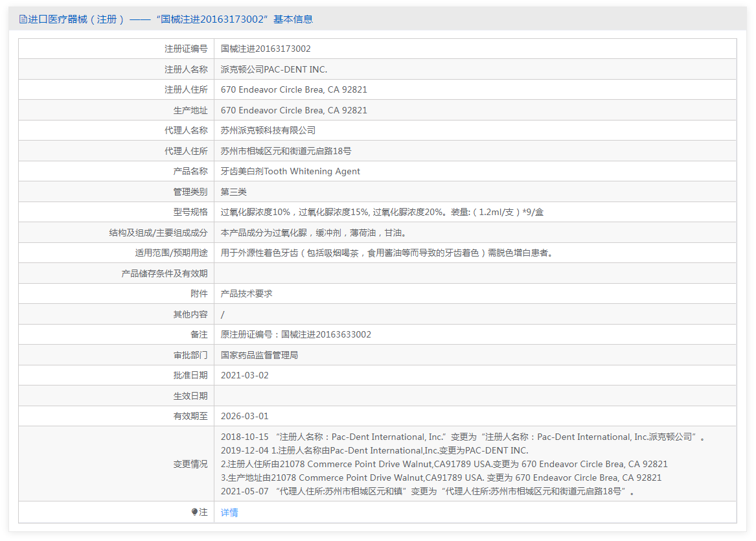Screen dimensions: 756x541
Task: Click the 型号规格 specification value text
Action: point(382,212)
